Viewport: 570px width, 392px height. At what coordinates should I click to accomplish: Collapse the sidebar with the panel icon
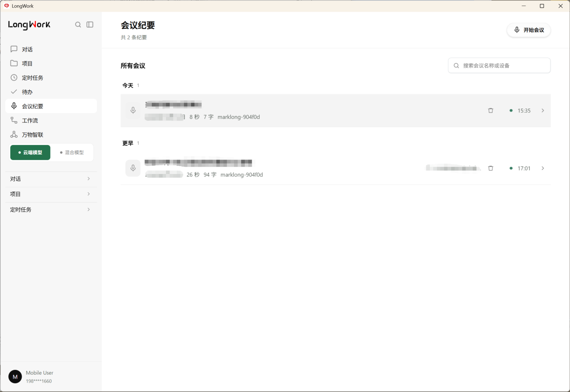pyautogui.click(x=90, y=25)
